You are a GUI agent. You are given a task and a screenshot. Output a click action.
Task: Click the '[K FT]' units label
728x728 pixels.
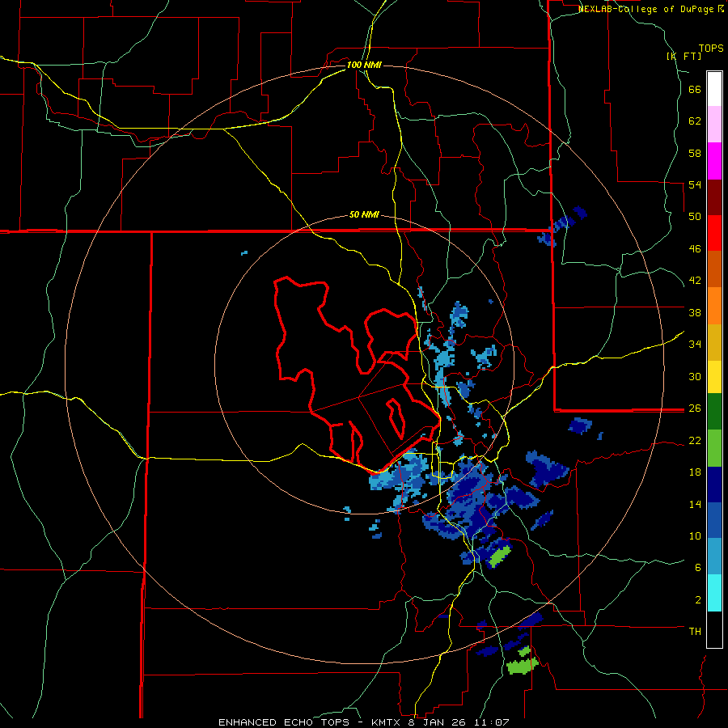point(684,56)
